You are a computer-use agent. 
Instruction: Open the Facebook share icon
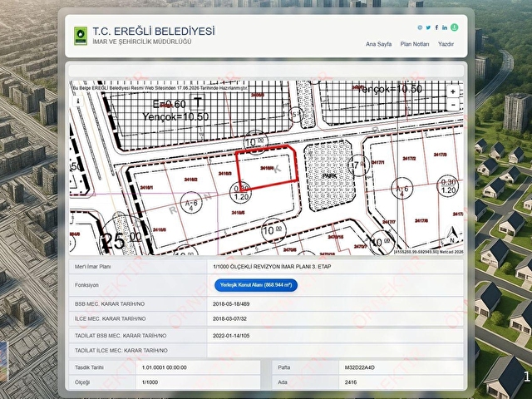pyautogui.click(x=436, y=27)
